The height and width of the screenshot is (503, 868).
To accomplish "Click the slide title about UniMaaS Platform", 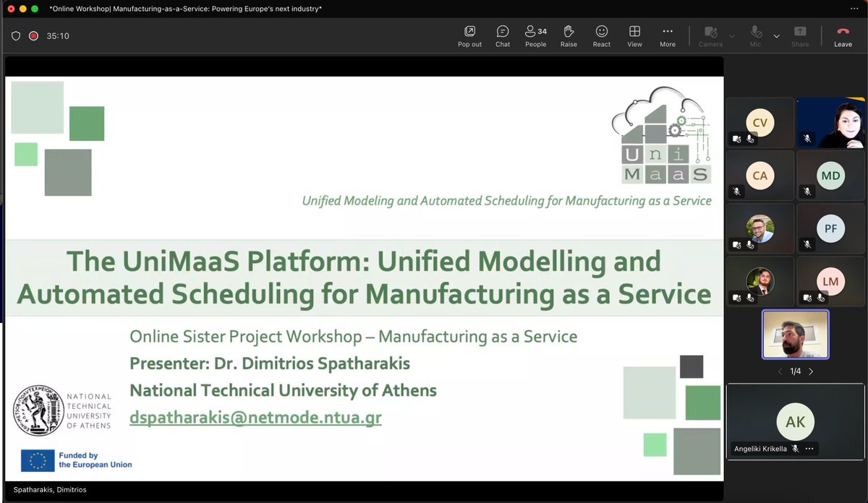I will point(364,278).
